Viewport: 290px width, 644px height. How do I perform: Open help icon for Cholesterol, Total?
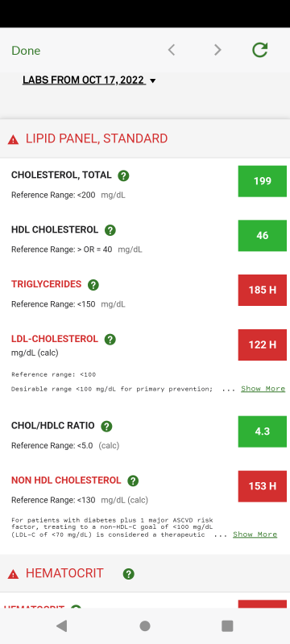coord(123,175)
